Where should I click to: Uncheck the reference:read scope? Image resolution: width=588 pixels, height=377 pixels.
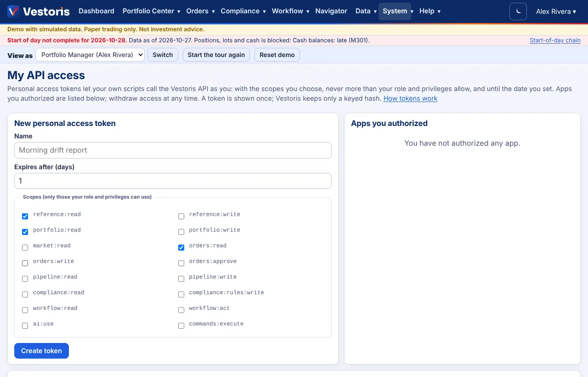click(25, 216)
